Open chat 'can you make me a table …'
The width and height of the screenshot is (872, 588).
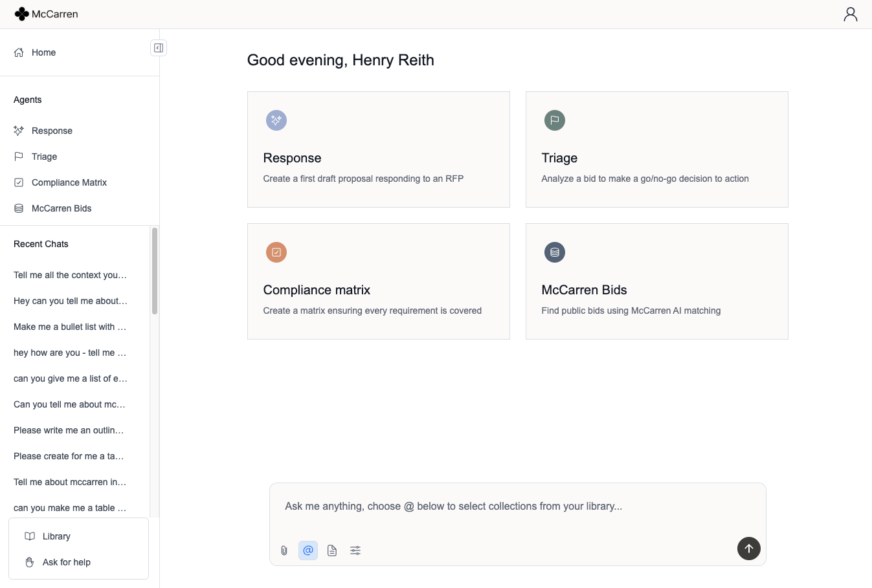pos(70,508)
